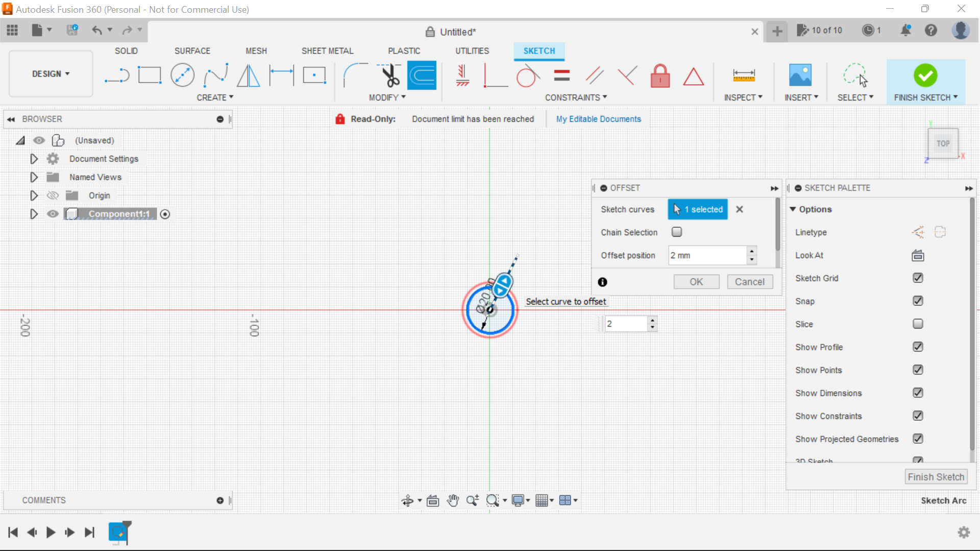
Task: Expand the Origin tree item
Action: (x=34, y=195)
